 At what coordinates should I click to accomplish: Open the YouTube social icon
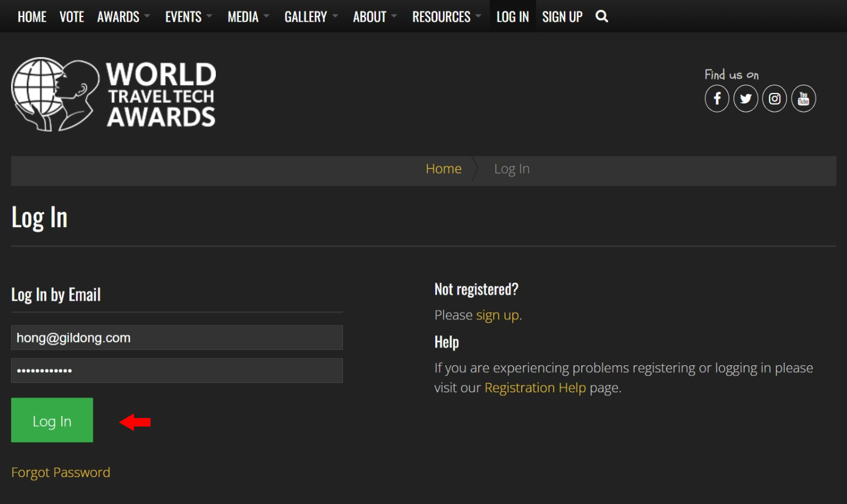803,99
